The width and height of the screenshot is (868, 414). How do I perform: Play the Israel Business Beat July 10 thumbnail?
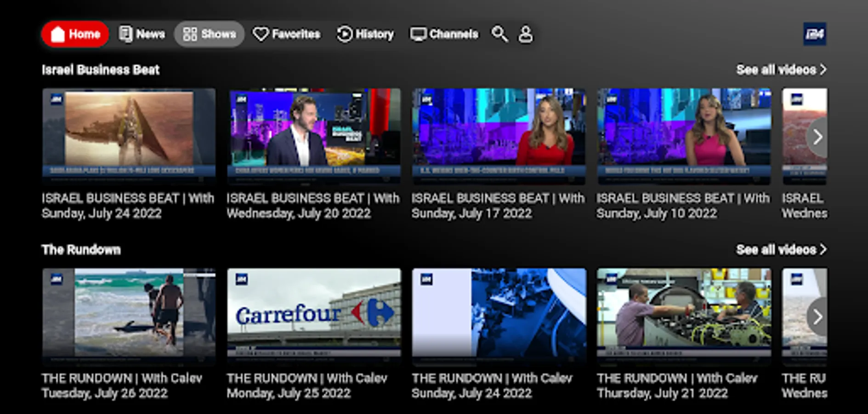(x=684, y=136)
